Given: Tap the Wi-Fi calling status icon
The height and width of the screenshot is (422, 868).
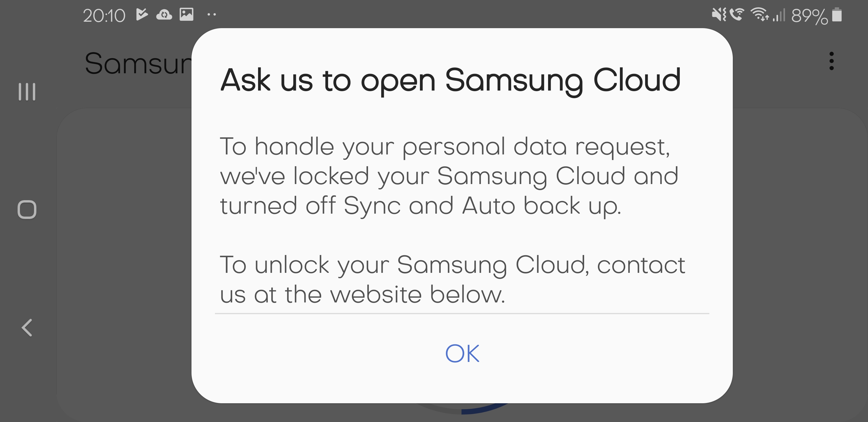Looking at the screenshot, I should click(x=737, y=15).
